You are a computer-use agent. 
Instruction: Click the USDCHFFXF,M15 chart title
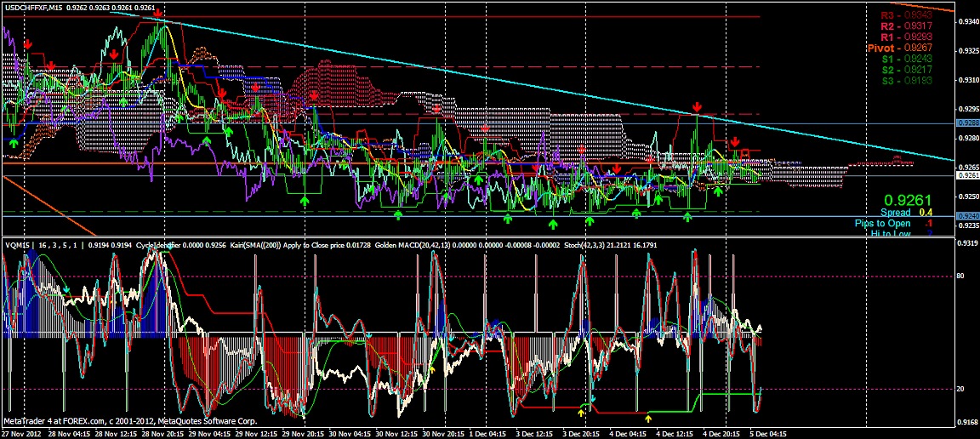pyautogui.click(x=33, y=7)
